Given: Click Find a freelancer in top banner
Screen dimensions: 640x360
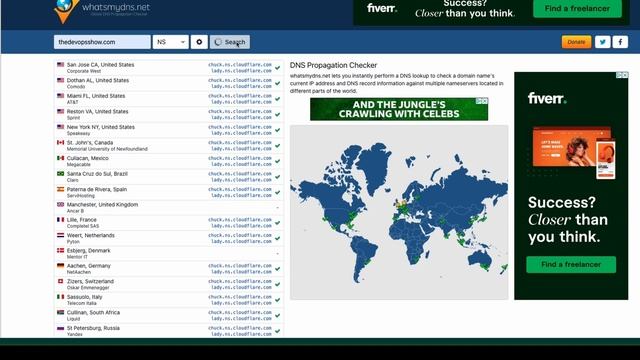Looking at the screenshot, I should pos(577,8).
